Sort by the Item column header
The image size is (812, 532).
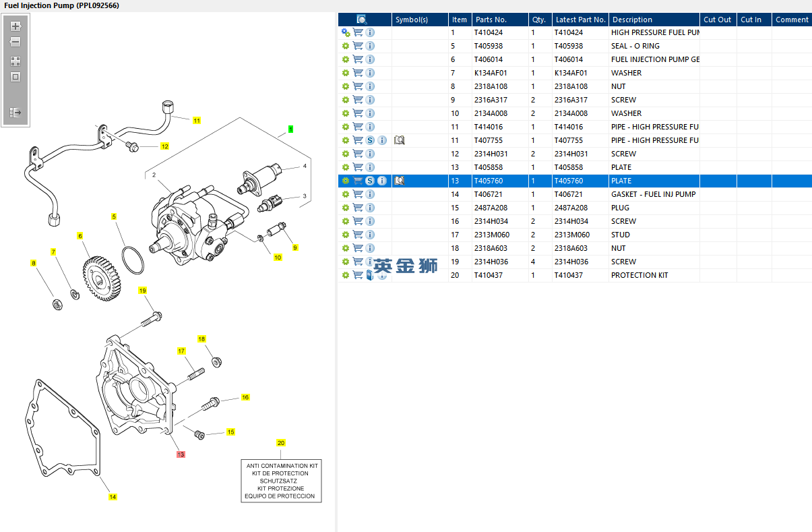pyautogui.click(x=460, y=20)
